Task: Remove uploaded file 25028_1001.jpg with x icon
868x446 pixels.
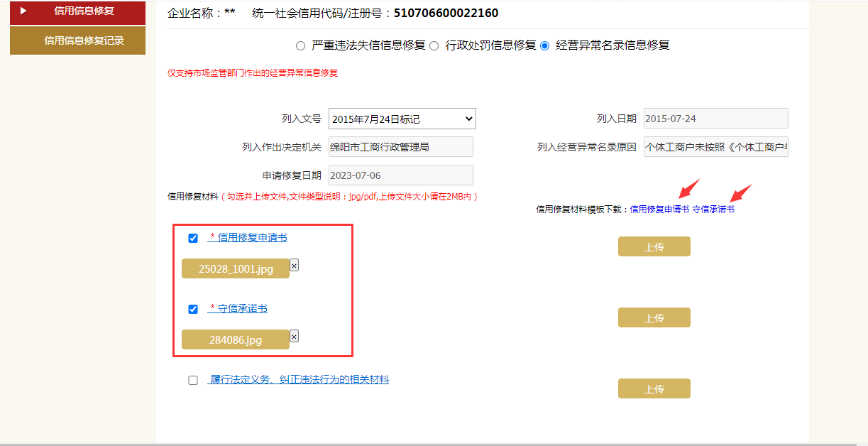Action: [x=295, y=265]
